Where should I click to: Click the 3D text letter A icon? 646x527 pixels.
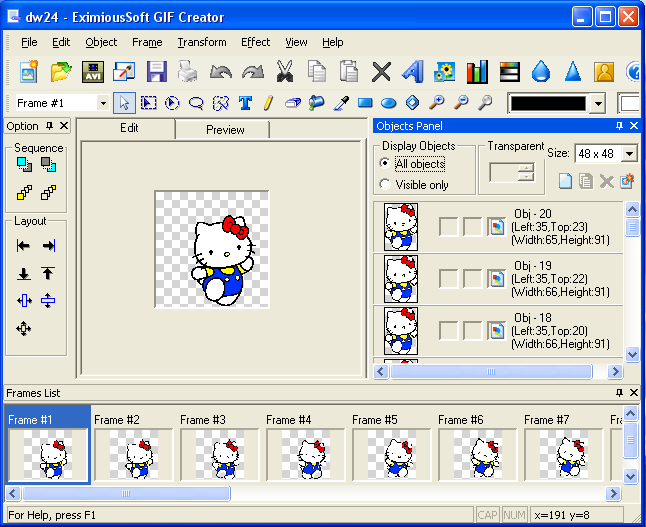coord(413,72)
